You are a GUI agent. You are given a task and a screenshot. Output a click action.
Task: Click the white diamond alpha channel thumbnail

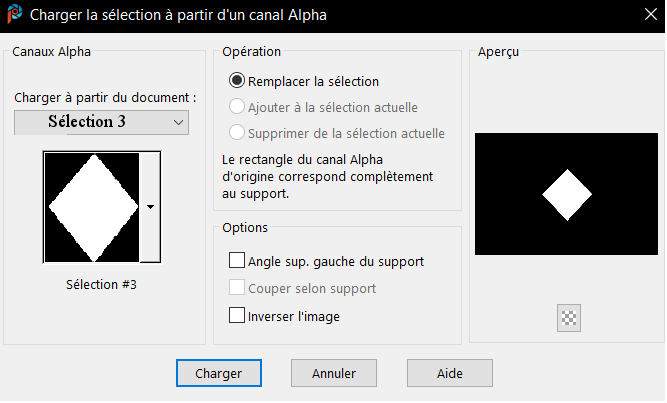click(92, 207)
